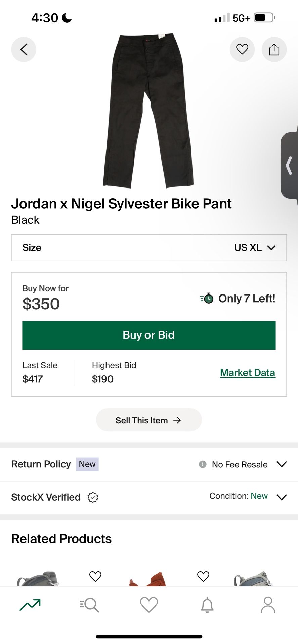Favorite this item with the top heart icon
The image size is (298, 644).
coord(242,49)
